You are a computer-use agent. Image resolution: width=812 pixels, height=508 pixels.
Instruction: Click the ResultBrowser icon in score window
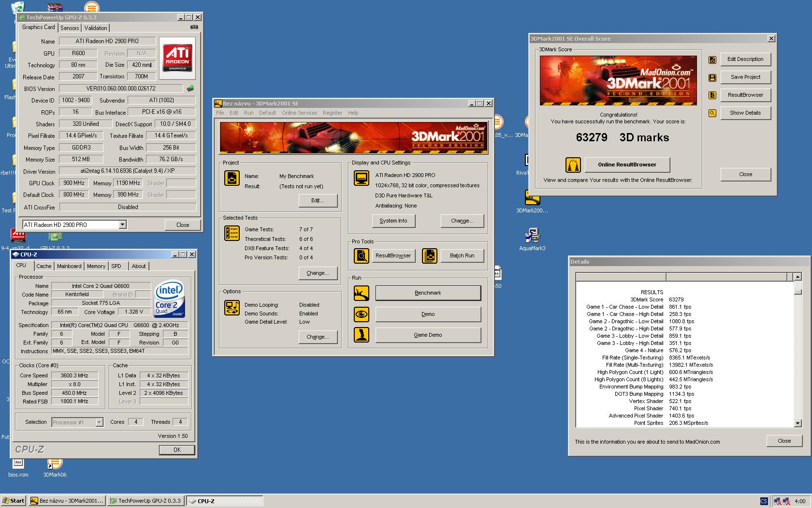[x=712, y=95]
